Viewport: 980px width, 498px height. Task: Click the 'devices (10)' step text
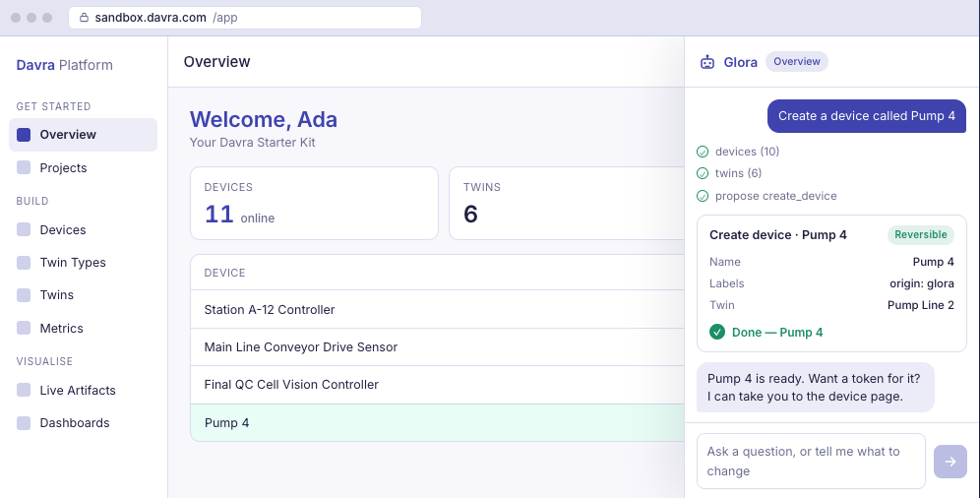point(747,152)
